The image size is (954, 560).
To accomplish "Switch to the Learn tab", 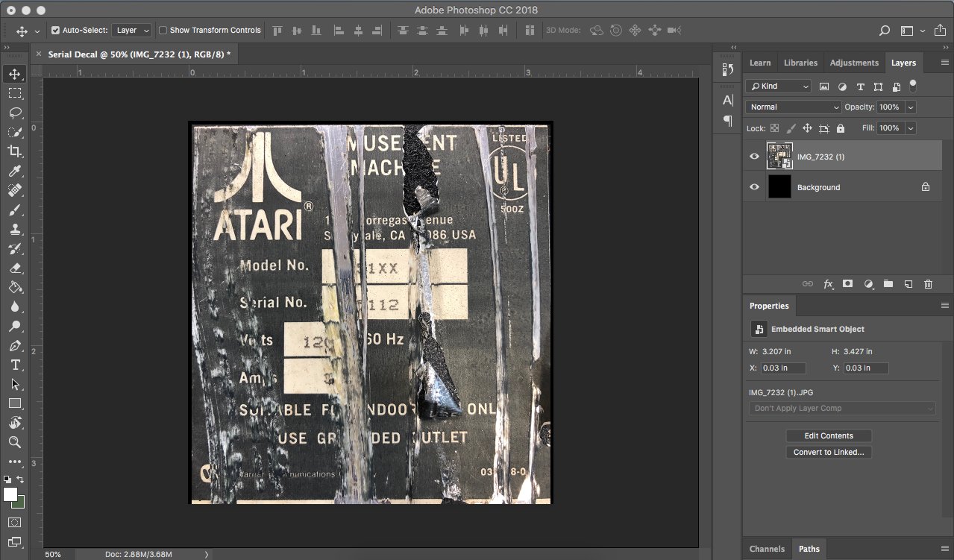I will coord(760,63).
